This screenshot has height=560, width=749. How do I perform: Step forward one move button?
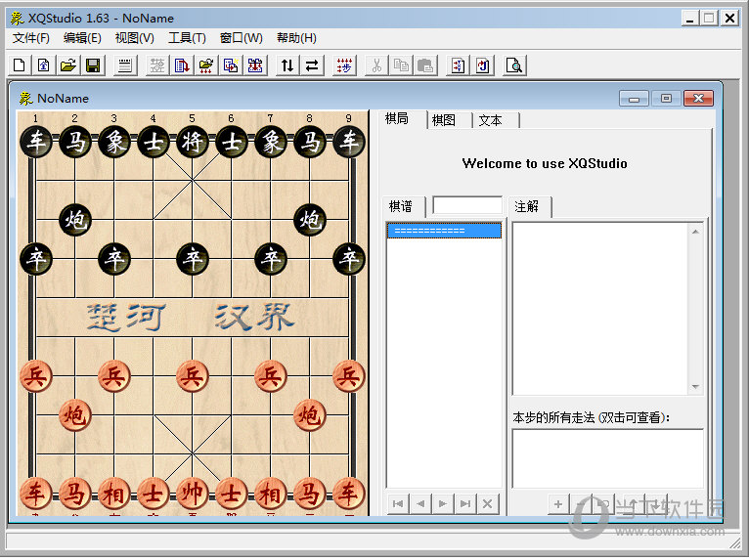pos(443,503)
